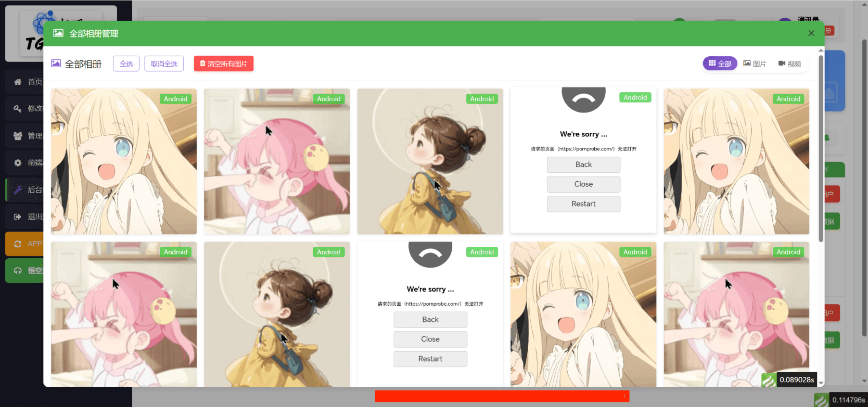The width and height of the screenshot is (868, 407).
Task: Switch to 视频 filter tab
Action: pos(789,63)
